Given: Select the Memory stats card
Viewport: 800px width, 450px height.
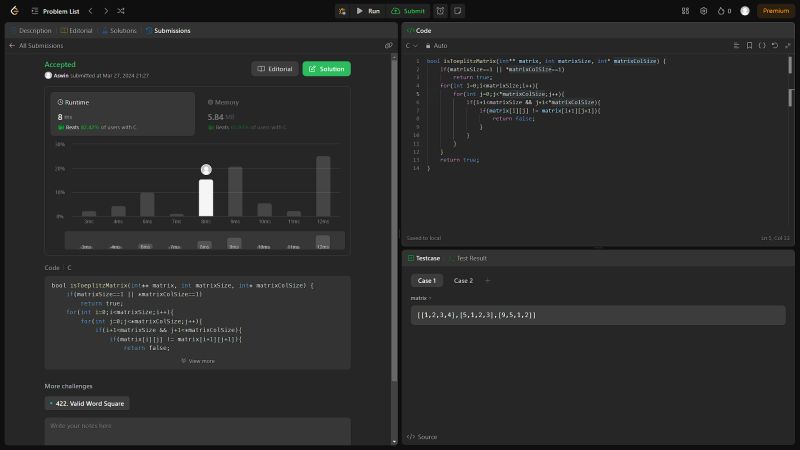Looking at the screenshot, I should click(272, 114).
